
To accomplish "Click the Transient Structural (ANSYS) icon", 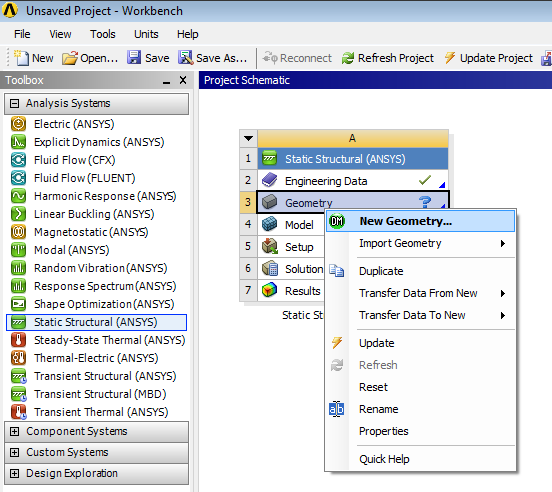I will pyautogui.click(x=18, y=376).
